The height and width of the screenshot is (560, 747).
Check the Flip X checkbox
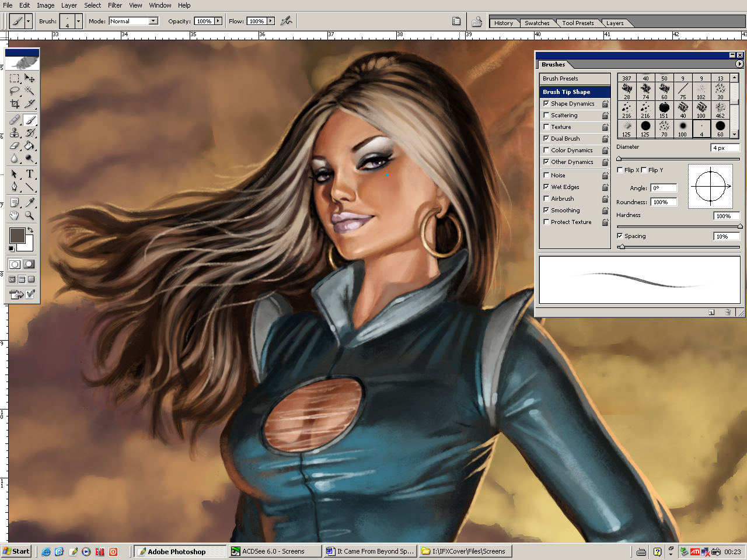620,170
